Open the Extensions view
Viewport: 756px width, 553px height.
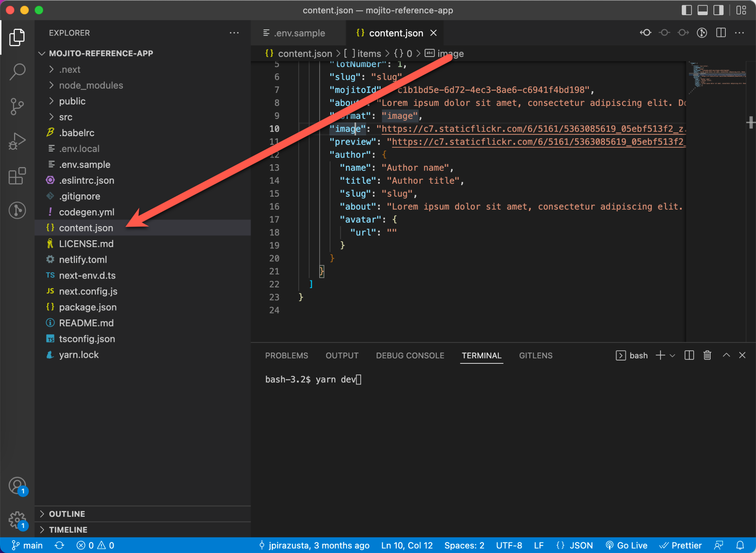click(x=17, y=176)
